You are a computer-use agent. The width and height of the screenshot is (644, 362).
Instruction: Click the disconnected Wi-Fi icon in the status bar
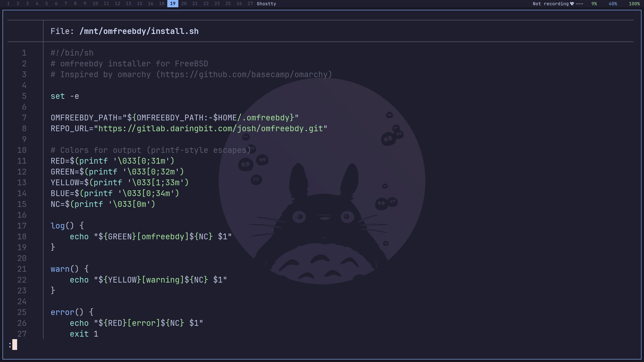[x=572, y=4]
